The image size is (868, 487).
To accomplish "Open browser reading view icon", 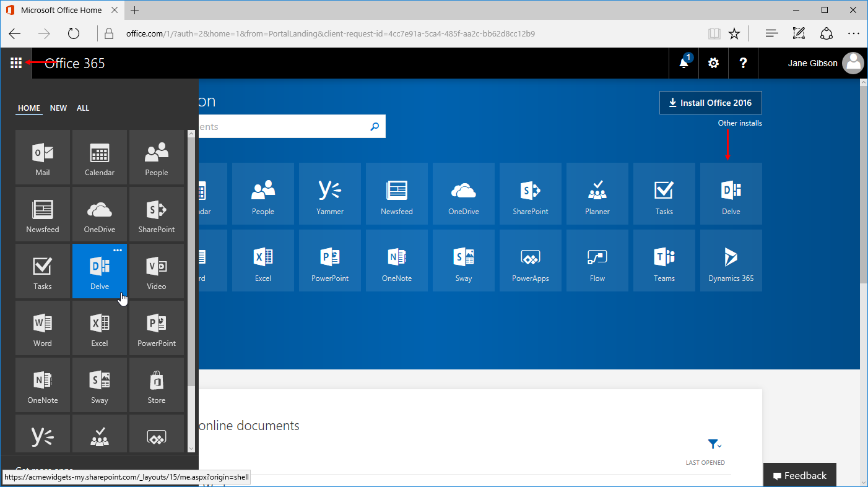I will (714, 33).
